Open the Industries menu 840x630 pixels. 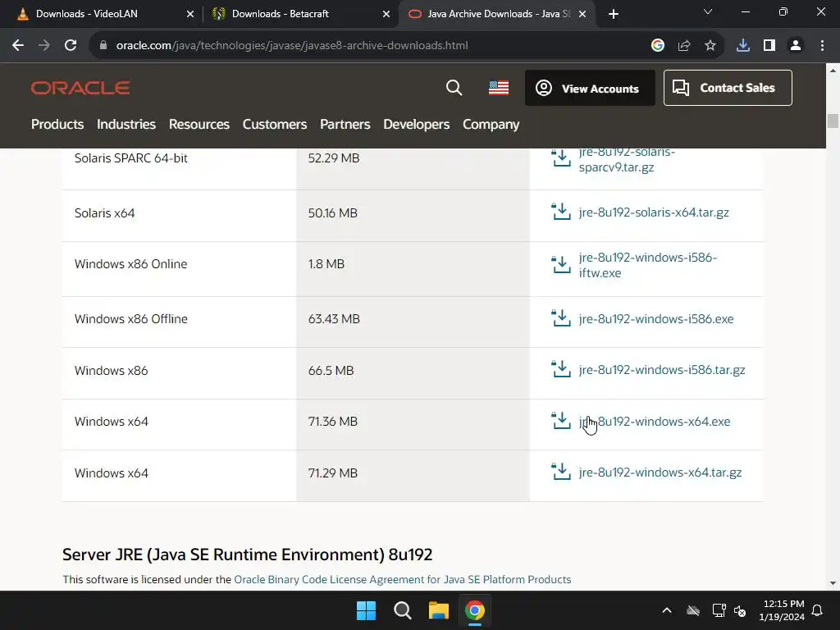click(x=126, y=125)
